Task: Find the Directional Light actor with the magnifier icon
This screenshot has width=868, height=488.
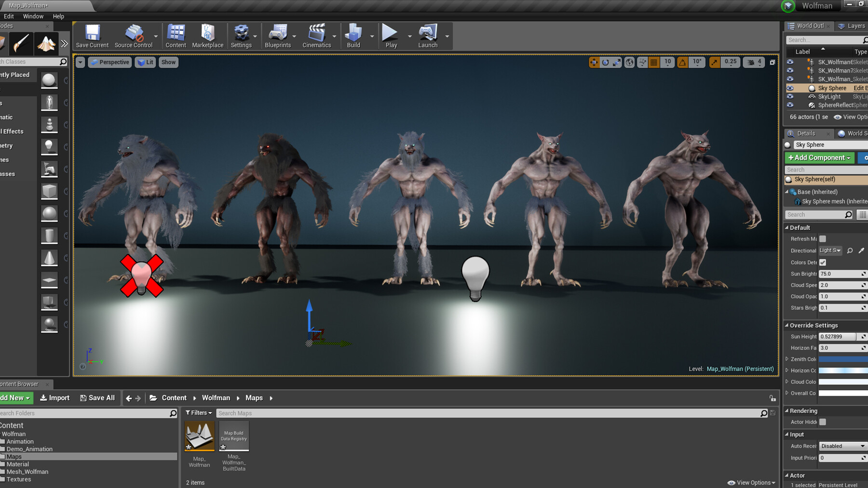Action: pyautogui.click(x=850, y=251)
